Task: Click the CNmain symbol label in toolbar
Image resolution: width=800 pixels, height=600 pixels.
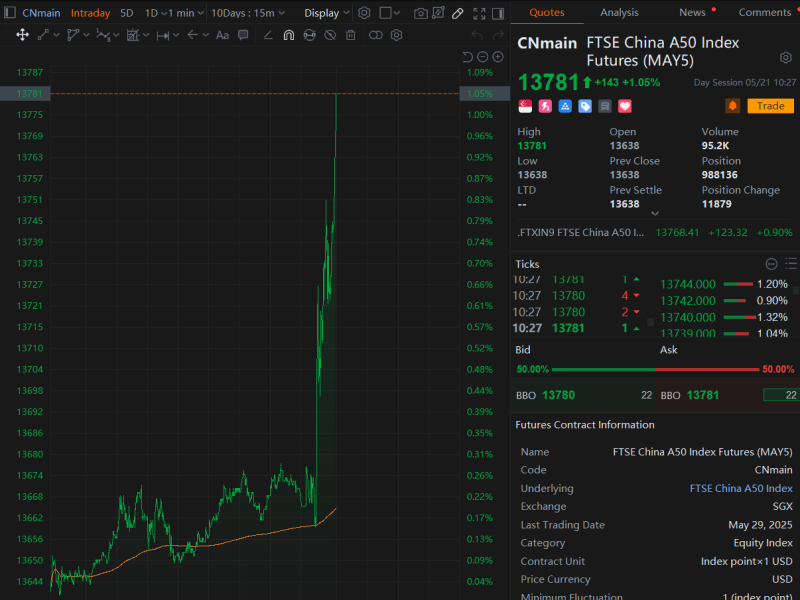Action: click(x=41, y=13)
